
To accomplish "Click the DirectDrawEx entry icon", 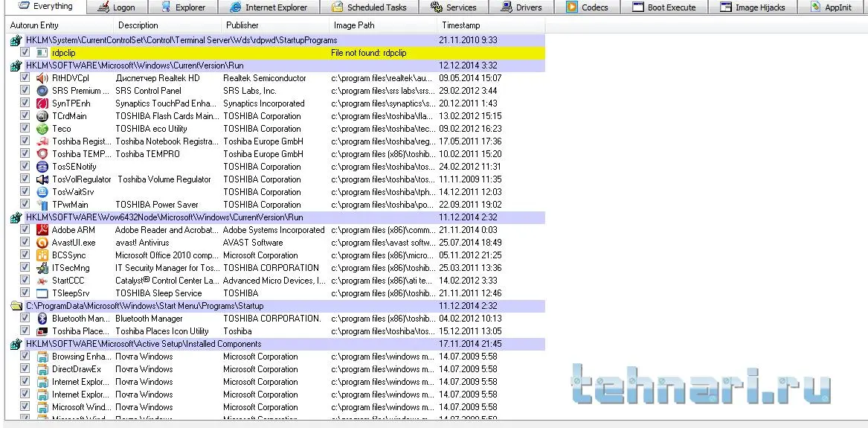I will pyautogui.click(x=42, y=369).
